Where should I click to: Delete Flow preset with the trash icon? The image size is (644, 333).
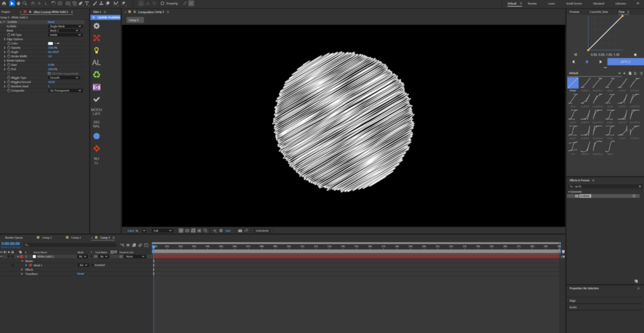641,74
